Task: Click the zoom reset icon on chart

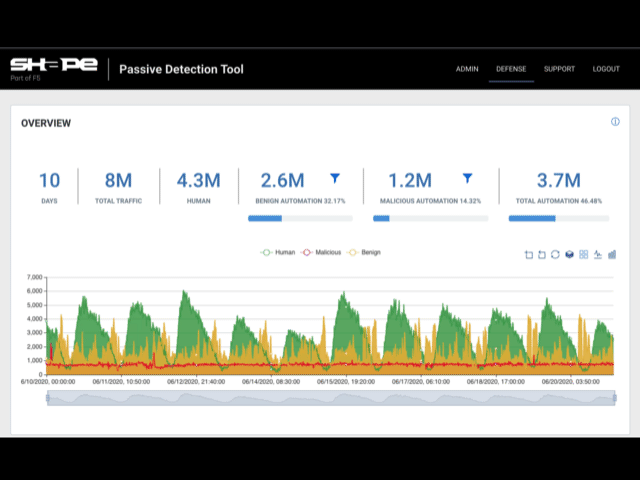Action: [542, 254]
